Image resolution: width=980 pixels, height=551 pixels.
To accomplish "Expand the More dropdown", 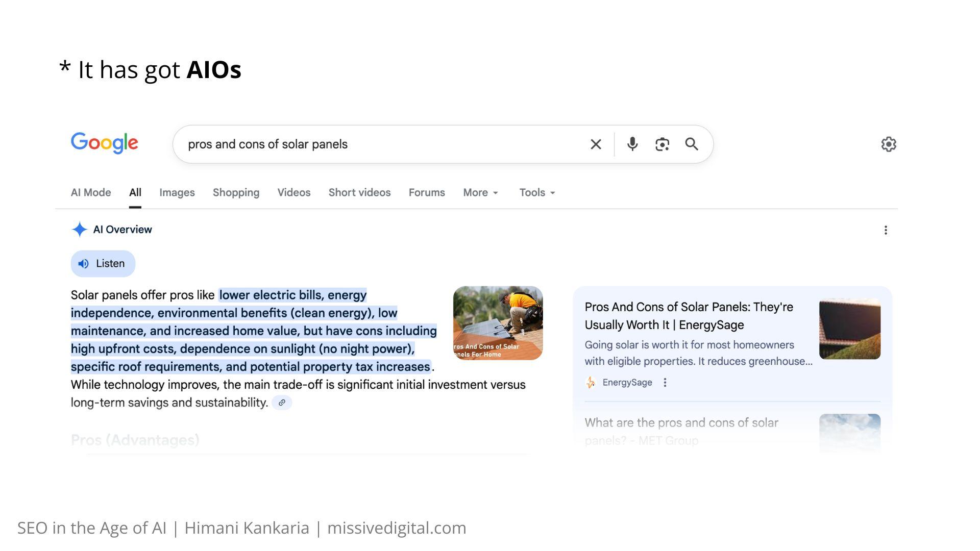I will pos(480,193).
